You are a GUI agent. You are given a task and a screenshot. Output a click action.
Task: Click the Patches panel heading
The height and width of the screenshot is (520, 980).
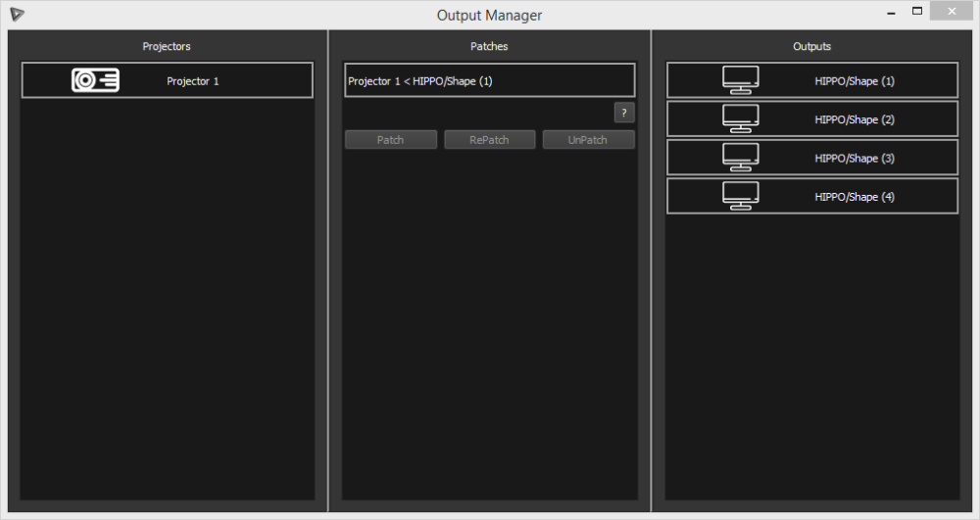coord(489,46)
